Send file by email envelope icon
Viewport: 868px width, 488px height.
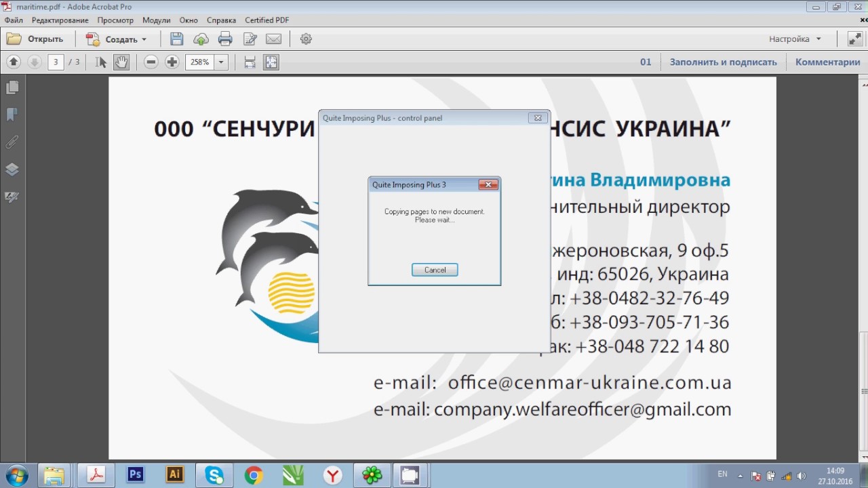tap(273, 39)
